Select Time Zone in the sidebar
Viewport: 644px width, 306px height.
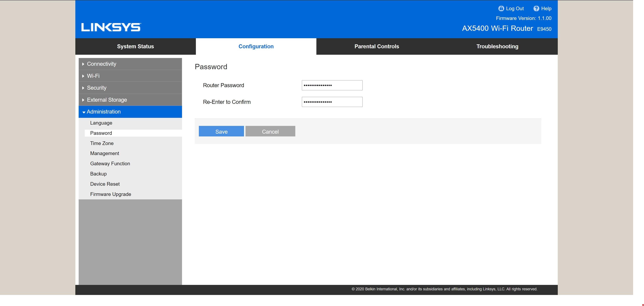[102, 143]
